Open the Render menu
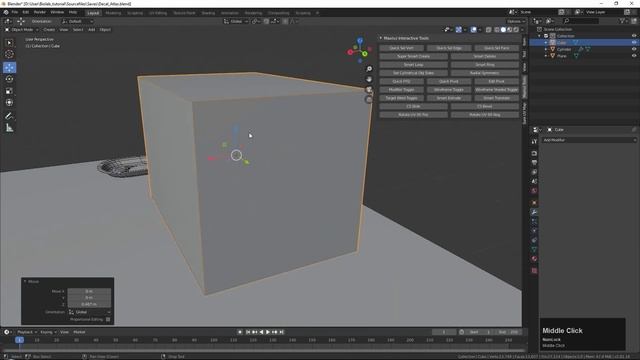The height and width of the screenshot is (360, 640). [40, 13]
